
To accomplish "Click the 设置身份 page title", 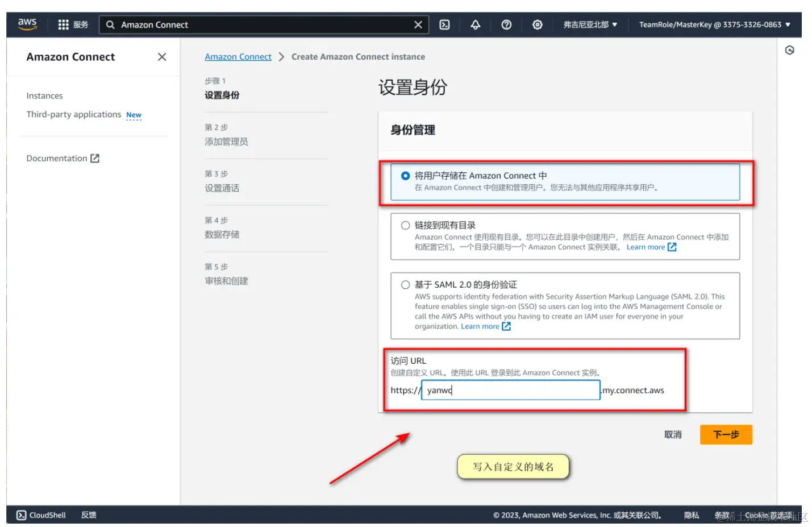I will pyautogui.click(x=413, y=87).
